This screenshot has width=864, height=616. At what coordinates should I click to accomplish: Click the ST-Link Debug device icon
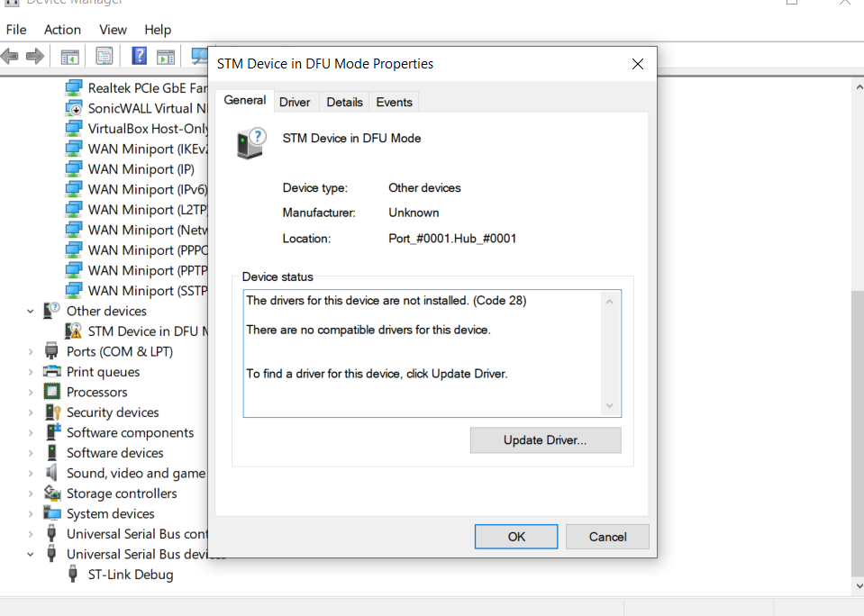pyautogui.click(x=73, y=575)
